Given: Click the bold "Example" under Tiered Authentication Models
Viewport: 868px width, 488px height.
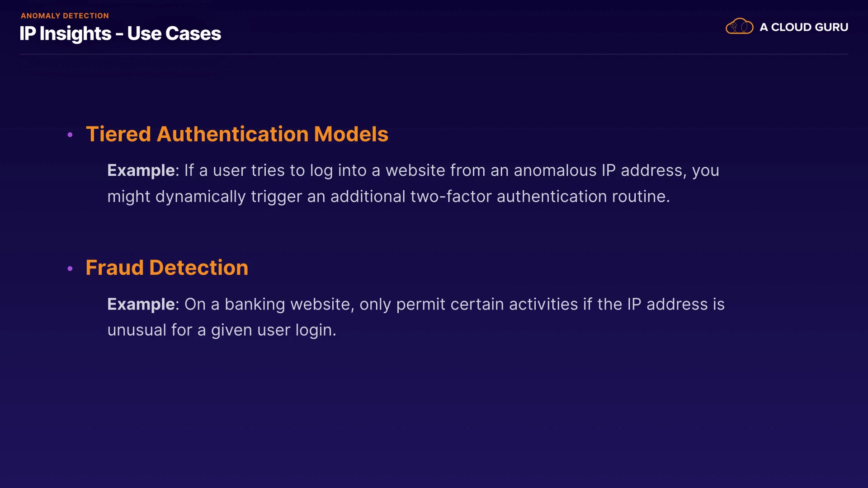Looking at the screenshot, I should coord(141,170).
